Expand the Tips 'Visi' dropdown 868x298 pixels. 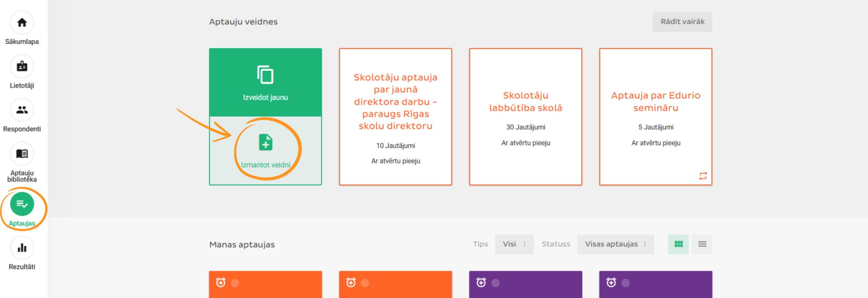click(x=514, y=244)
